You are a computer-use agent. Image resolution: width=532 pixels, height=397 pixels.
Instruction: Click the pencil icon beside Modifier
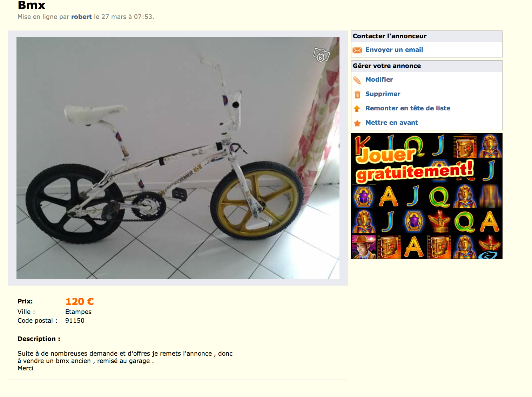tap(357, 80)
